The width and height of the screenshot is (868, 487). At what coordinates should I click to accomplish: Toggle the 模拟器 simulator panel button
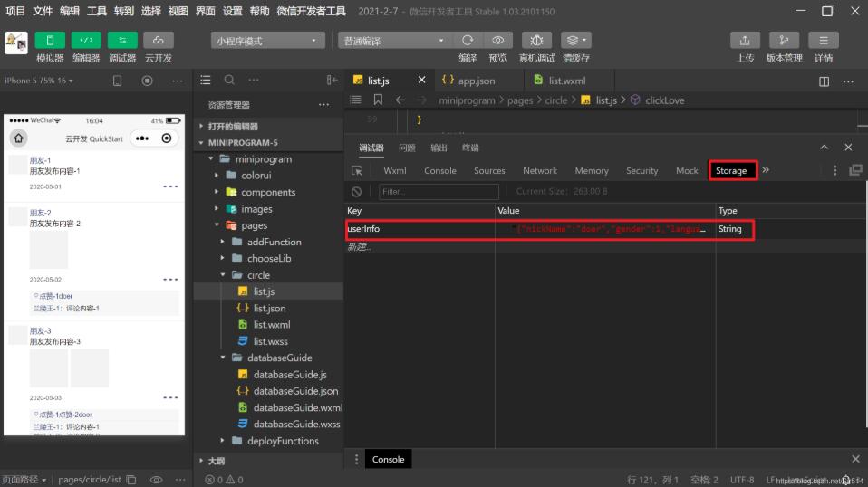click(50, 41)
